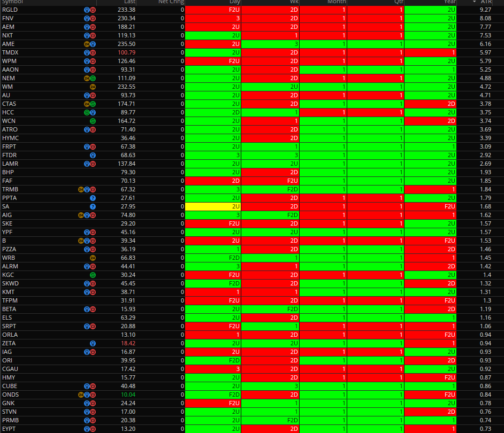Viewport: 504px width, 433px height.
Task: Click the blue lightbulb icon beside RGLD
Action: click(87, 10)
